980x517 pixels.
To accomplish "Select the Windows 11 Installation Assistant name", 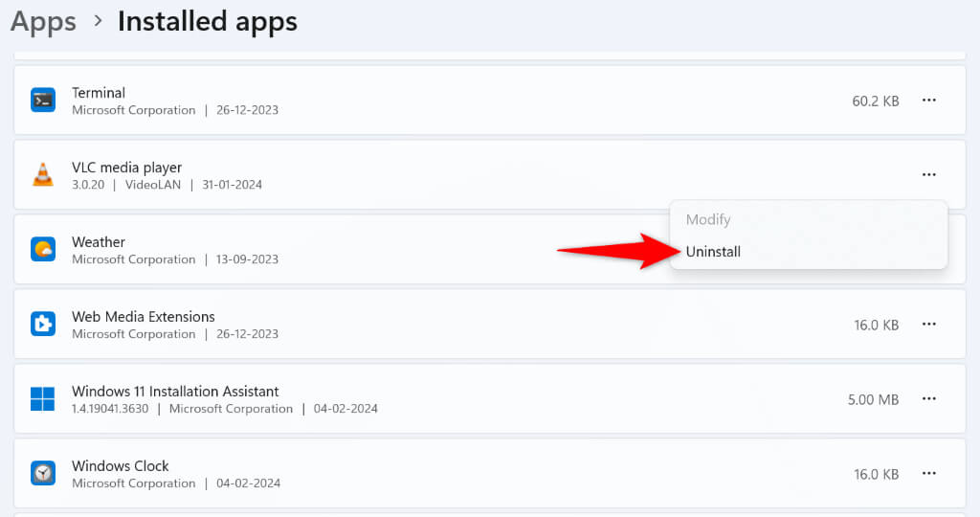I will tap(176, 392).
